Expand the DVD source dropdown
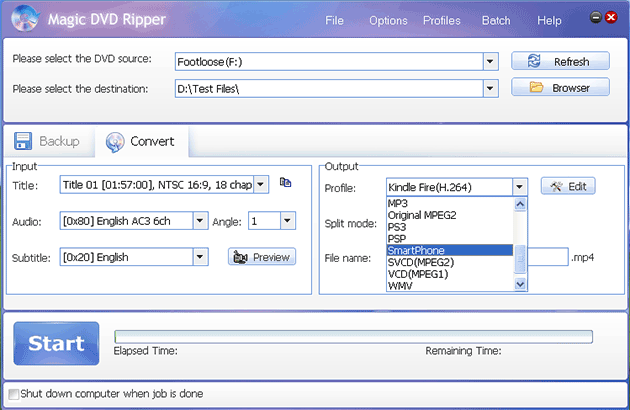The height and width of the screenshot is (410, 630). [x=490, y=62]
